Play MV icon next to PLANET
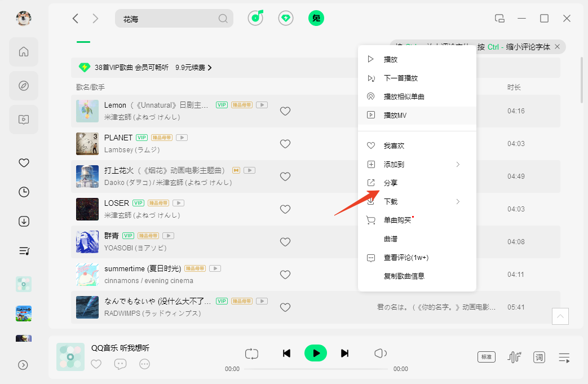This screenshot has width=588, height=384. click(182, 138)
